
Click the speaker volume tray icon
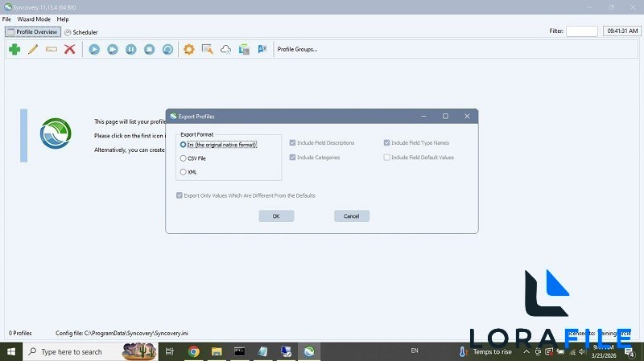582,352
